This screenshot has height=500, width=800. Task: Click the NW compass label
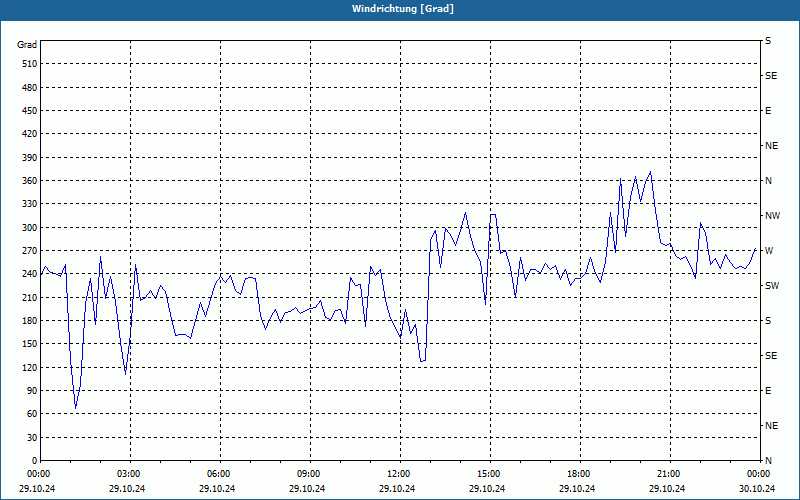772,216
